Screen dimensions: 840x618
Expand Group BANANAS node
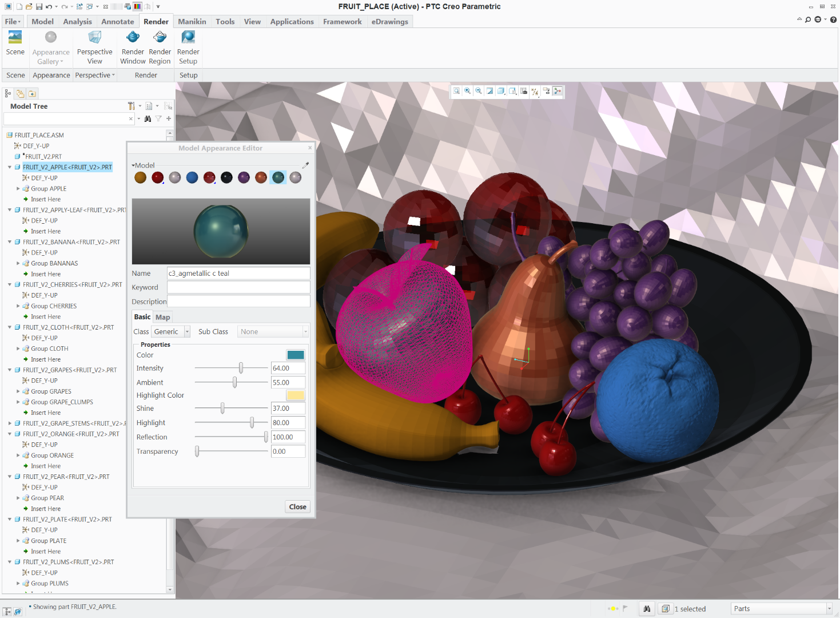[x=18, y=263]
